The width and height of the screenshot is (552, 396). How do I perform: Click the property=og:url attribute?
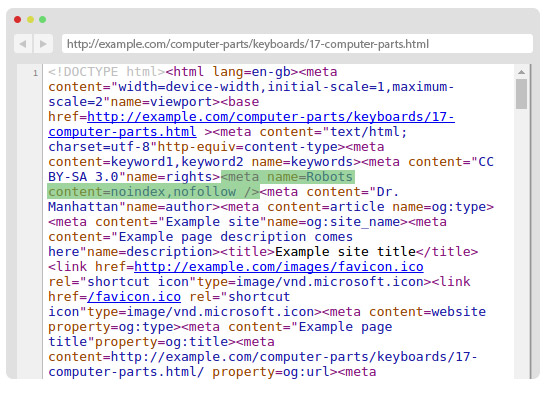271,372
